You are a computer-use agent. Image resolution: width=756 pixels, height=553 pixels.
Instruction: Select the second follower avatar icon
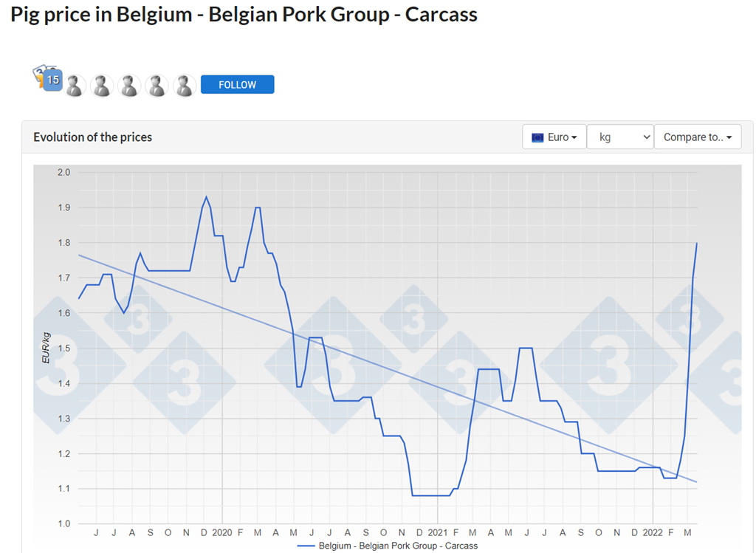[x=102, y=86]
